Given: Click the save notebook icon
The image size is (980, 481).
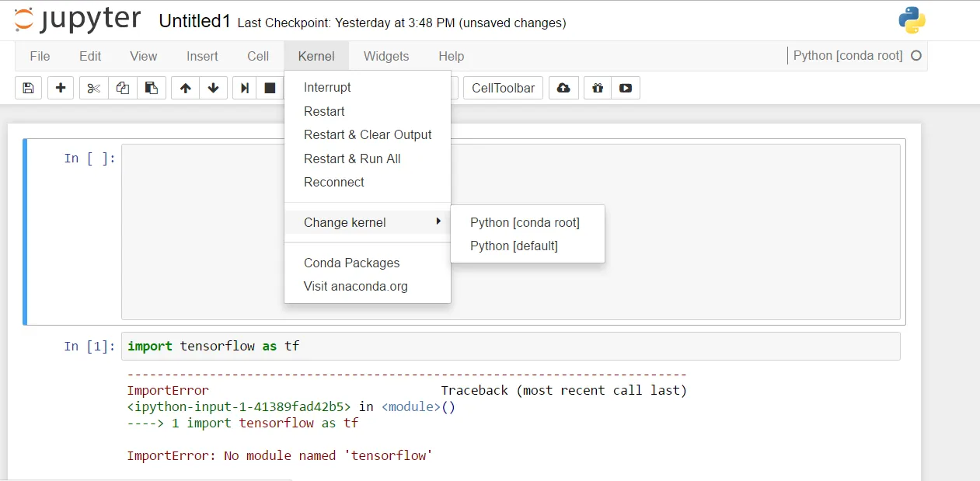Looking at the screenshot, I should 28,88.
